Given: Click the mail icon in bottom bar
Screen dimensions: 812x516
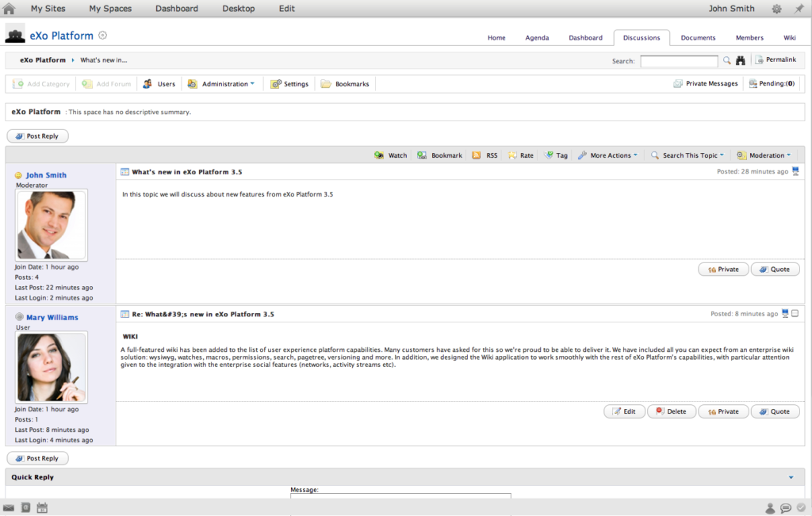Looking at the screenshot, I should tap(8, 508).
